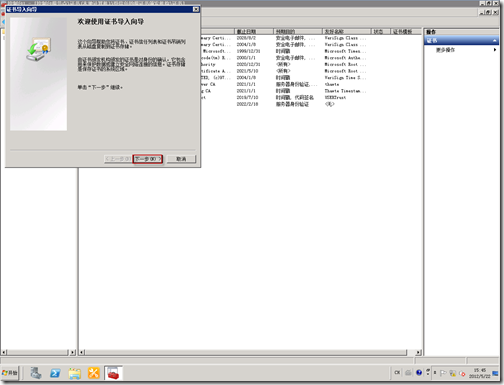
Task: Select the red toolbox MMC taskbar icon
Action: tap(113, 373)
